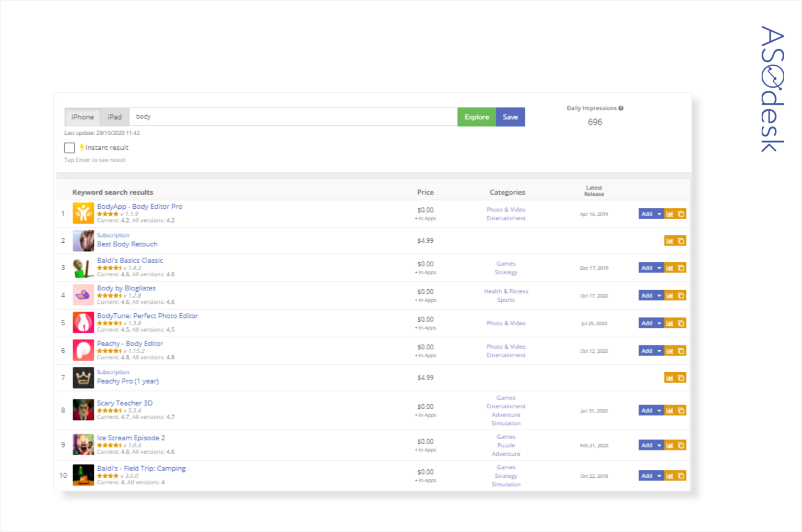Click the copy icon for Baldi's - Field Trip: Camping

[x=681, y=476]
